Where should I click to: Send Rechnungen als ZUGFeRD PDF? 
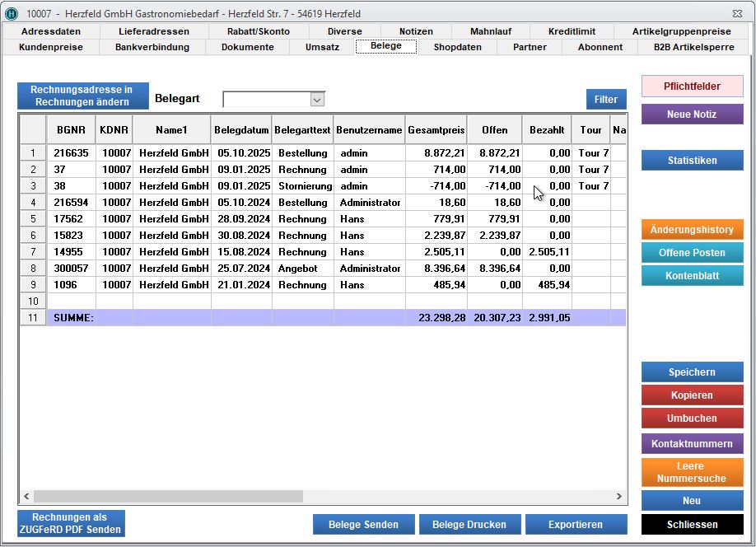[71, 524]
